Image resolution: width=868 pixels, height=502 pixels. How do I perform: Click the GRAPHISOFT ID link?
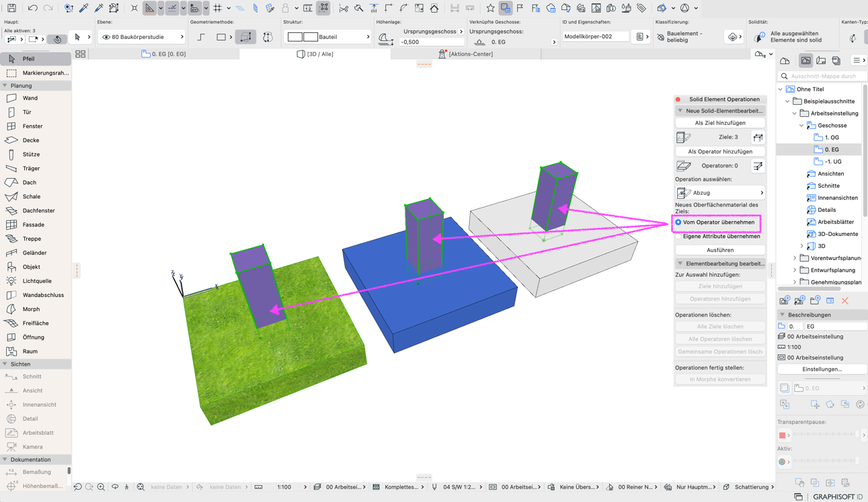click(x=837, y=497)
